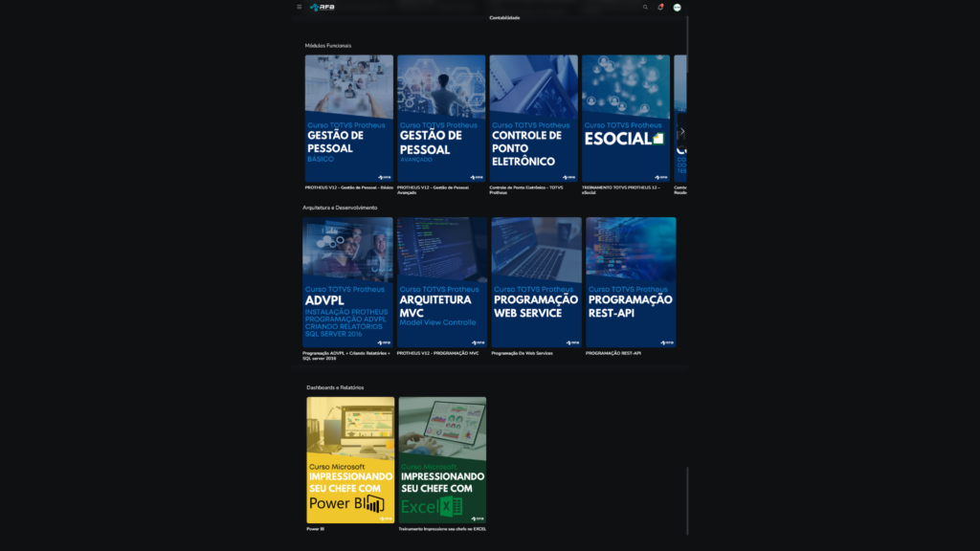
Task: Open the search magnifier icon
Action: pos(646,8)
